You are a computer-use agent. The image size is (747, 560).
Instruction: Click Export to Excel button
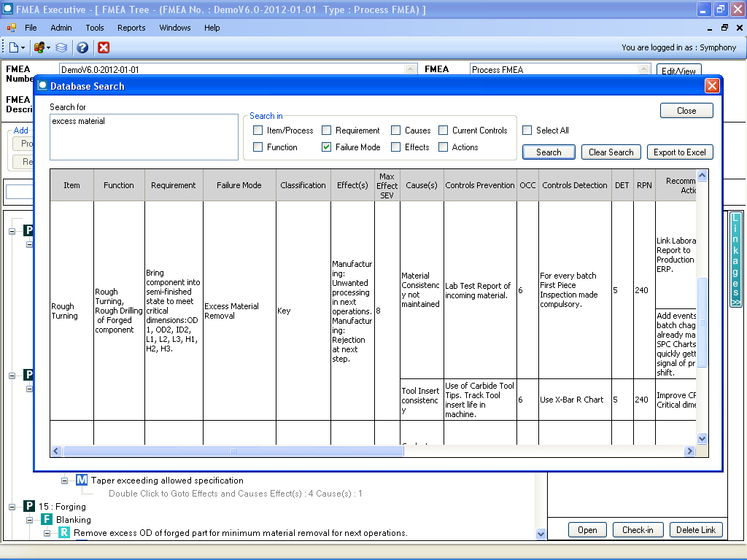pyautogui.click(x=680, y=152)
